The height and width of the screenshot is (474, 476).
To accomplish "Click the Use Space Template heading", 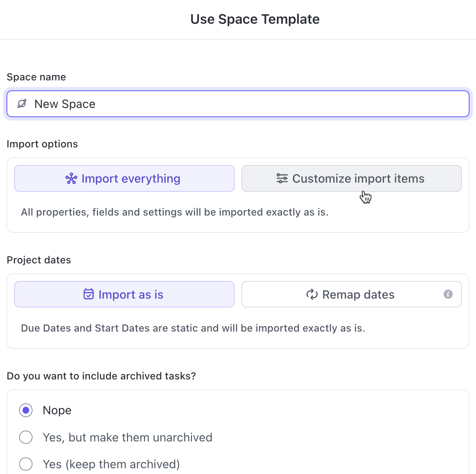I will (x=255, y=19).
